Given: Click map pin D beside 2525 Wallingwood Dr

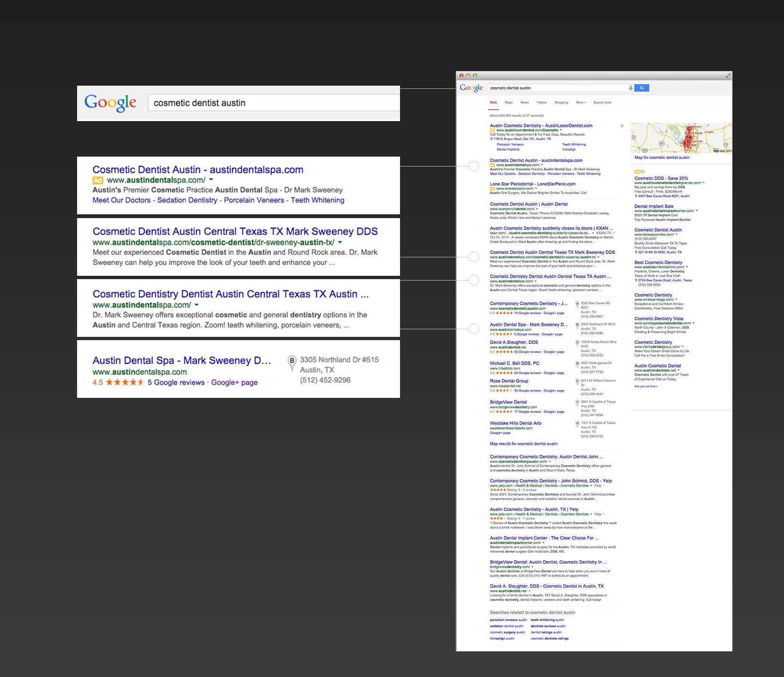Looking at the screenshot, I should (x=577, y=364).
